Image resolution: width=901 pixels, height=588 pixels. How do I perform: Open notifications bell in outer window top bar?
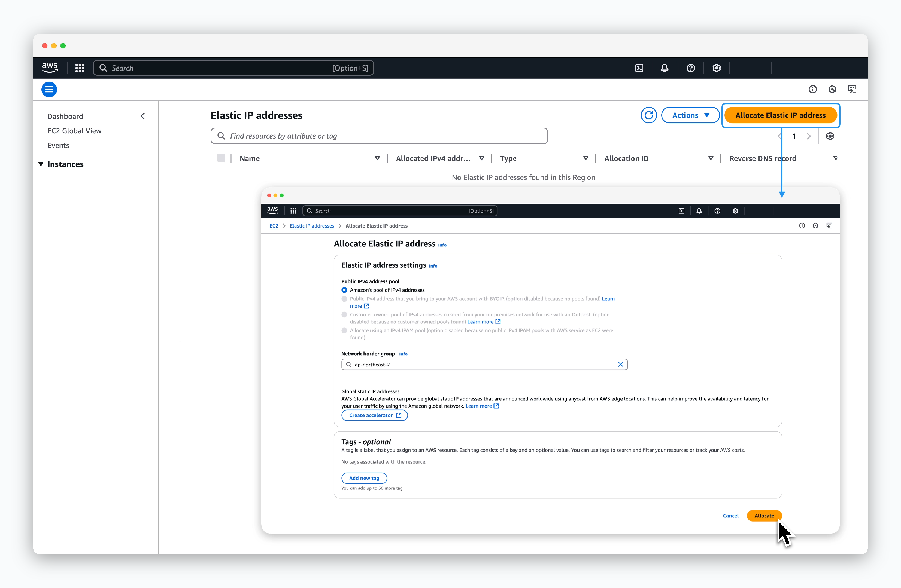tap(665, 68)
